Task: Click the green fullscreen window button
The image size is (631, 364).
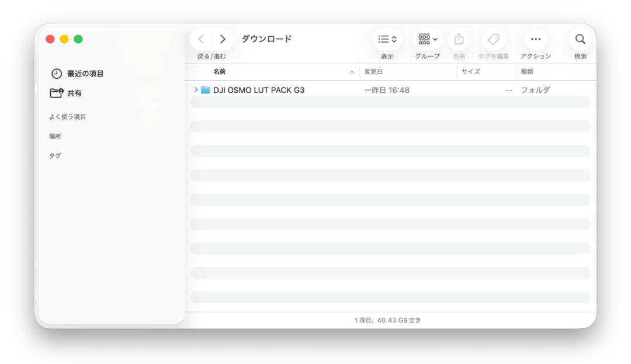Action: (x=78, y=39)
